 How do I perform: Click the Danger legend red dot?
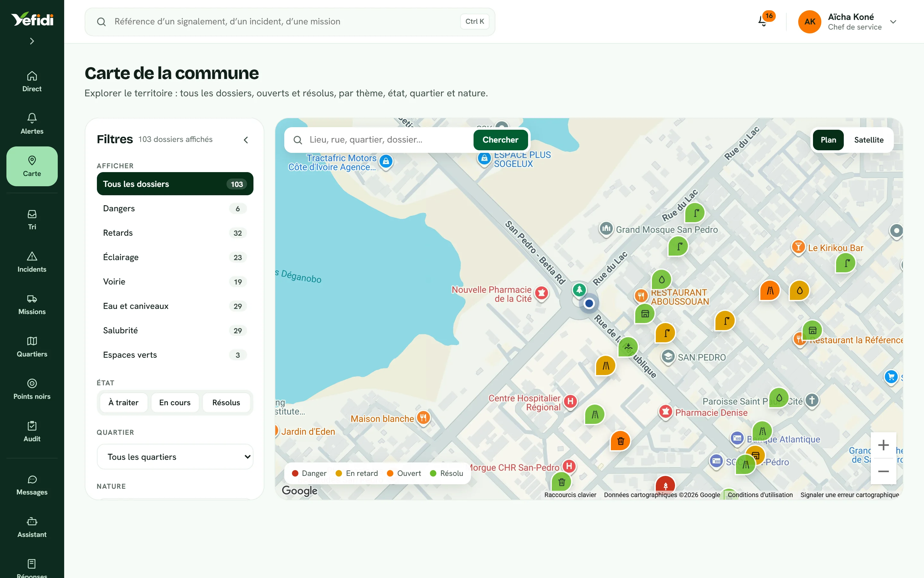(295, 473)
